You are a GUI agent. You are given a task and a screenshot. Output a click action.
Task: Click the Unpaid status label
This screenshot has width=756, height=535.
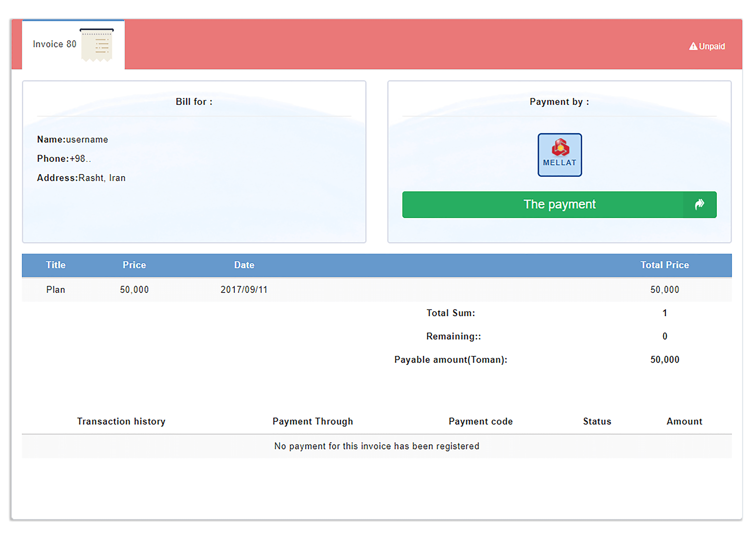tap(712, 46)
